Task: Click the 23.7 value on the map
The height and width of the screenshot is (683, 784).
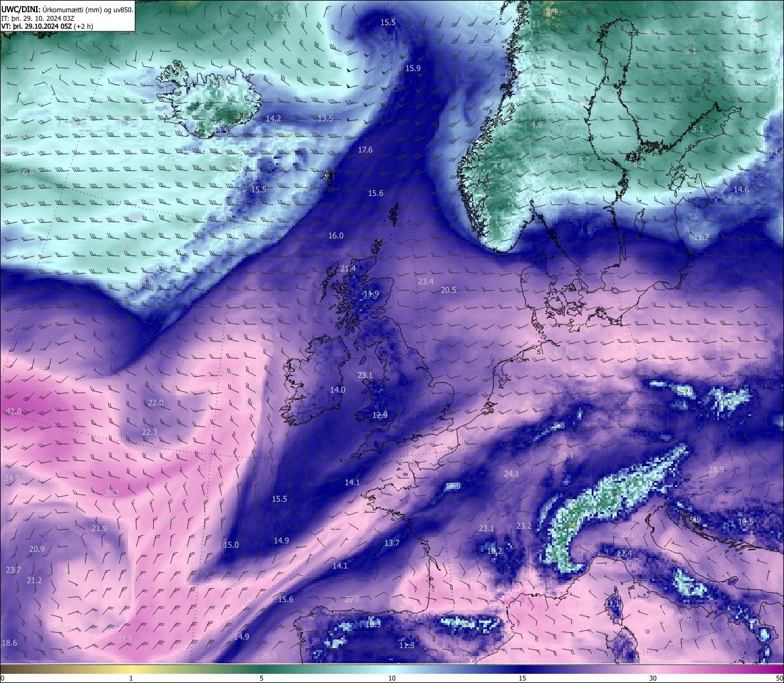Action: click(x=13, y=570)
